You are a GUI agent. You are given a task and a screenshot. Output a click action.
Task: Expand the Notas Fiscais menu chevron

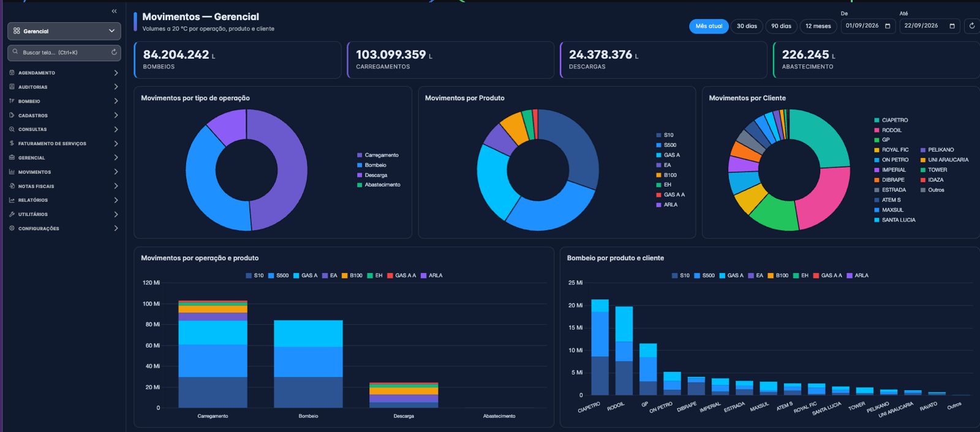(x=116, y=186)
